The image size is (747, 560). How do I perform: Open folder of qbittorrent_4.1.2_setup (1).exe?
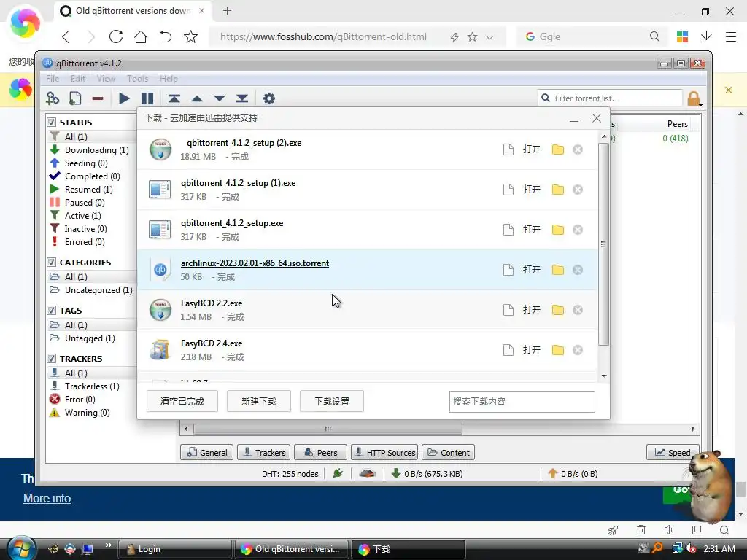(x=558, y=190)
